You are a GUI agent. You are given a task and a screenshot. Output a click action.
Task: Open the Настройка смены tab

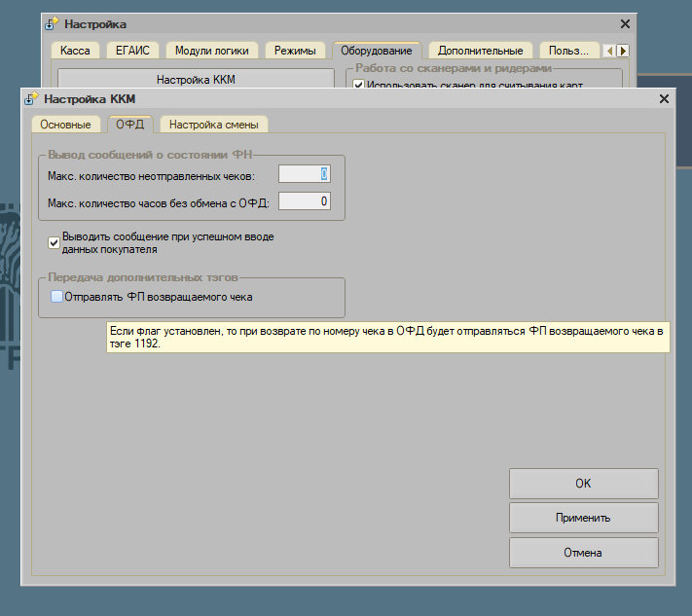[x=214, y=125]
